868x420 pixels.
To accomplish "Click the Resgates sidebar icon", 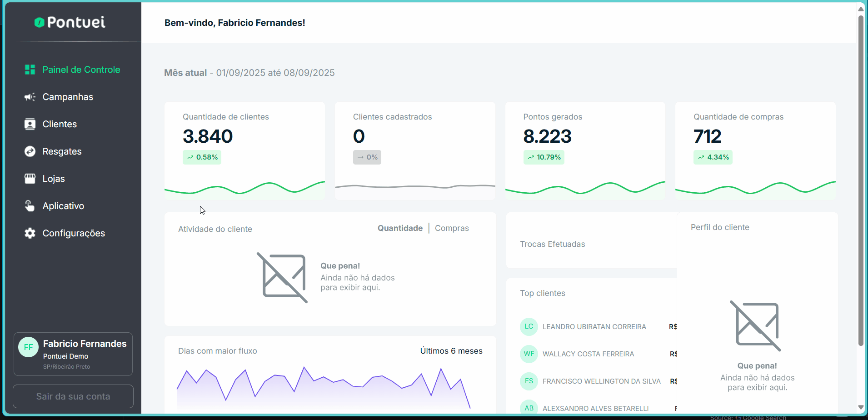I will click(30, 151).
